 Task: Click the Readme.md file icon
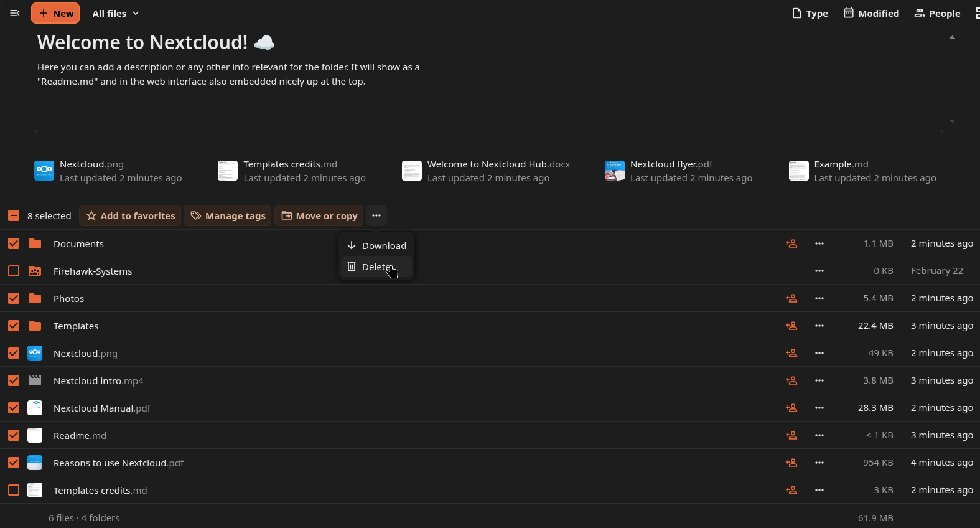click(35, 435)
